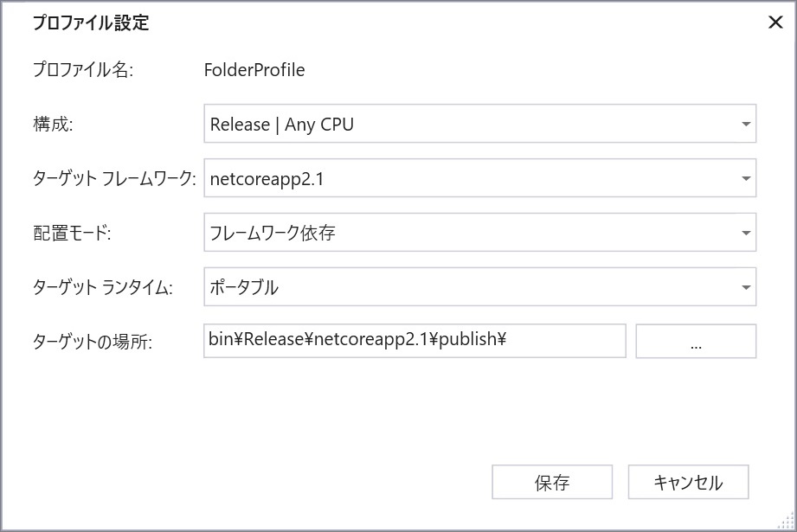
Task: Close the プロファイル設定 dialog with X
Action: point(776,23)
